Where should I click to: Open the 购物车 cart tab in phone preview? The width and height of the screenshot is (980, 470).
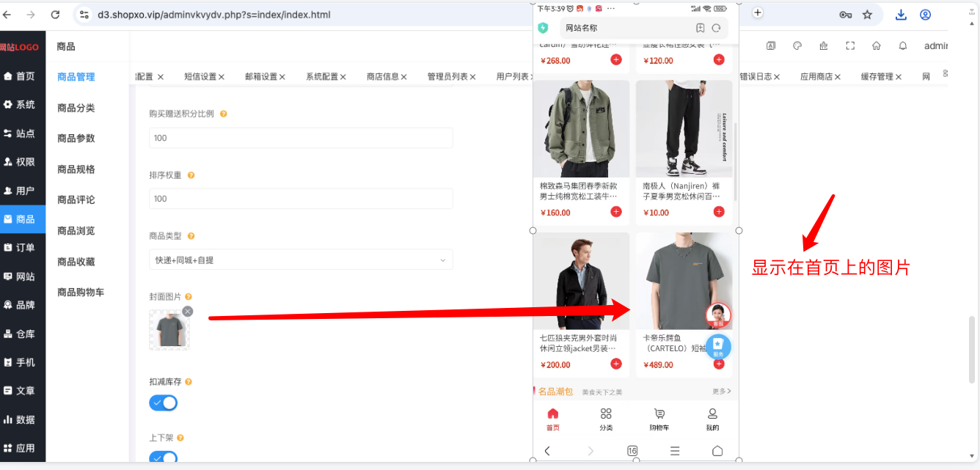[x=659, y=419]
